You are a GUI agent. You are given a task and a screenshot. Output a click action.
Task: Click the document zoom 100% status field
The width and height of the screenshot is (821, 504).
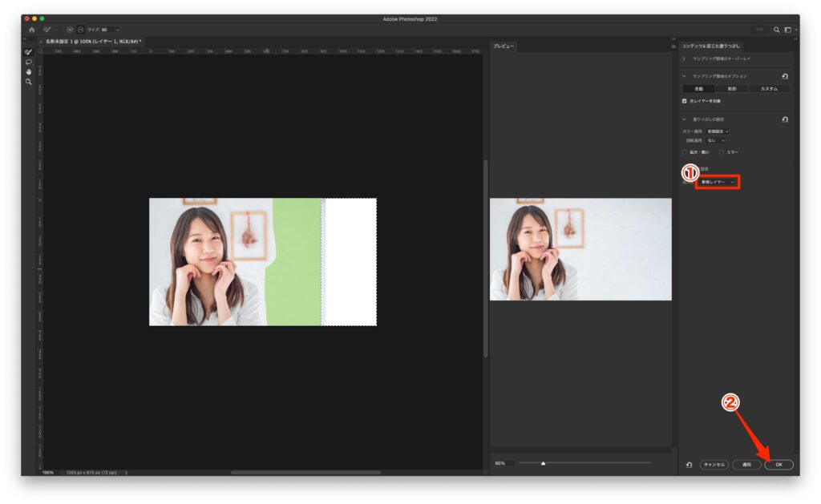tap(48, 473)
